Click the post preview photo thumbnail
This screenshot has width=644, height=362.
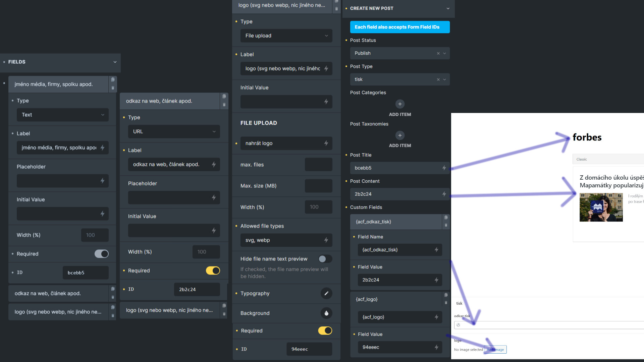point(601,207)
